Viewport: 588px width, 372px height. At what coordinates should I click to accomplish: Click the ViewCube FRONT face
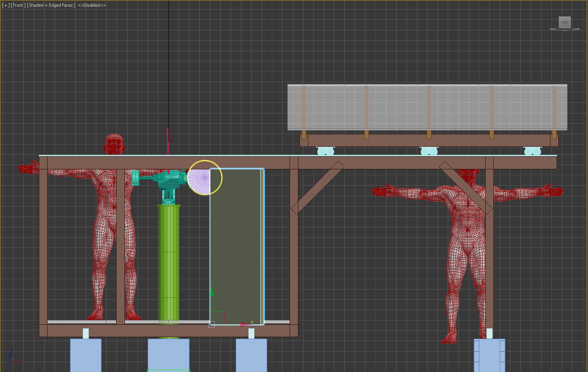pos(565,22)
